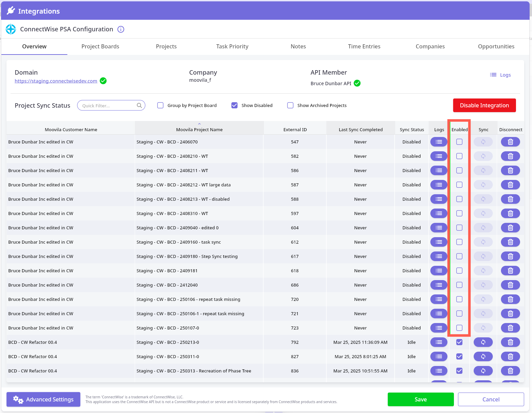Image resolution: width=532 pixels, height=413 pixels.
Task: Open the Logs list near API Member
Action: (x=500, y=75)
